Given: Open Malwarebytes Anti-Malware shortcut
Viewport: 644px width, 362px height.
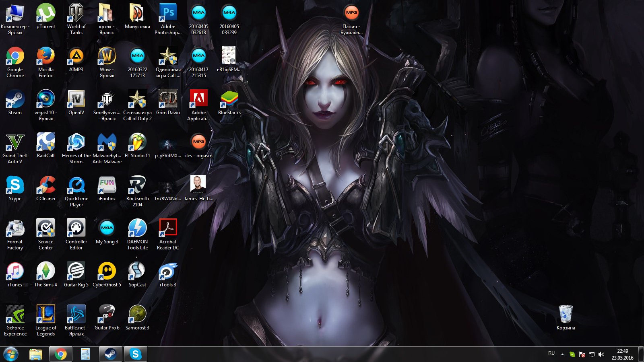Looking at the screenshot, I should 107,142.
